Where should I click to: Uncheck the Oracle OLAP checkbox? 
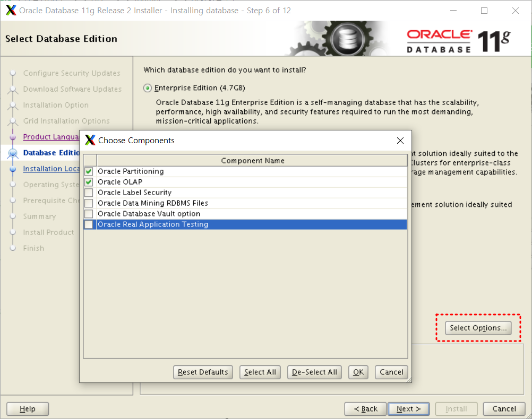89,182
